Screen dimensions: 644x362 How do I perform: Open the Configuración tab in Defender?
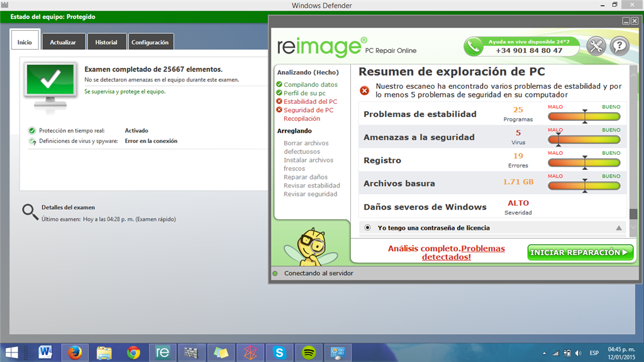pyautogui.click(x=150, y=42)
